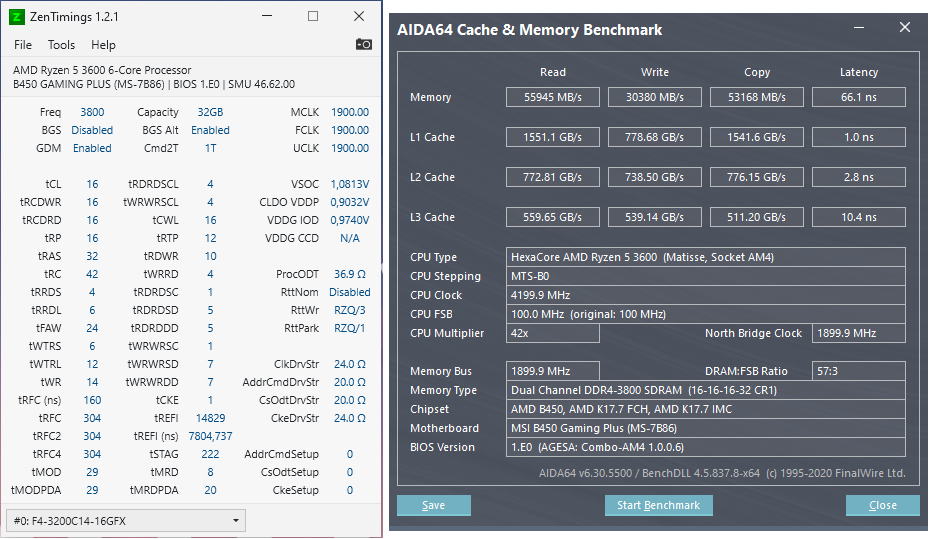Click the VDDG IOD value 0,9740V
Screen dimensions: 930x539
[x=350, y=220]
